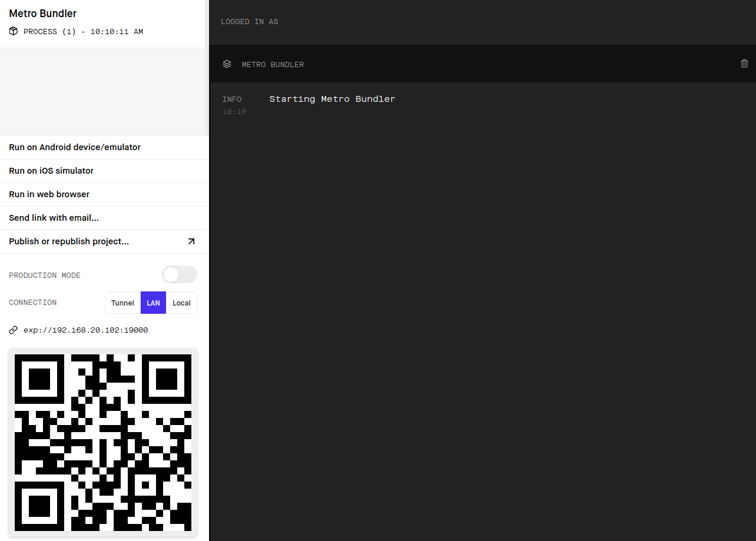This screenshot has width=756, height=541.
Task: Select the Tunnel connection option
Action: [x=122, y=303]
